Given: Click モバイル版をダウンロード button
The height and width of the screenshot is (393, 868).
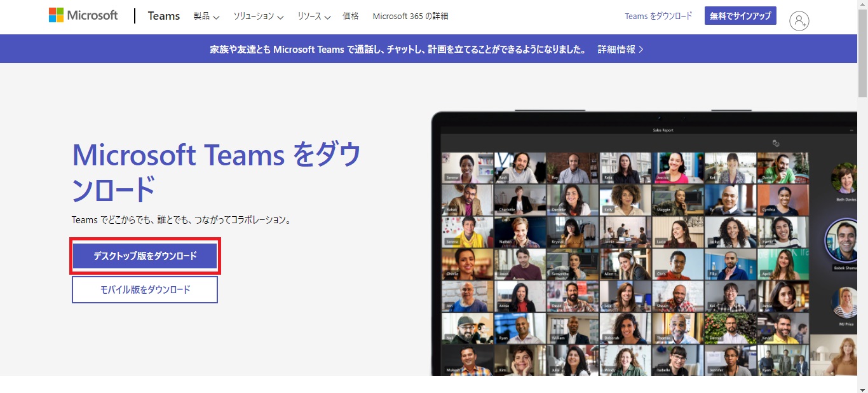Looking at the screenshot, I should pos(145,290).
